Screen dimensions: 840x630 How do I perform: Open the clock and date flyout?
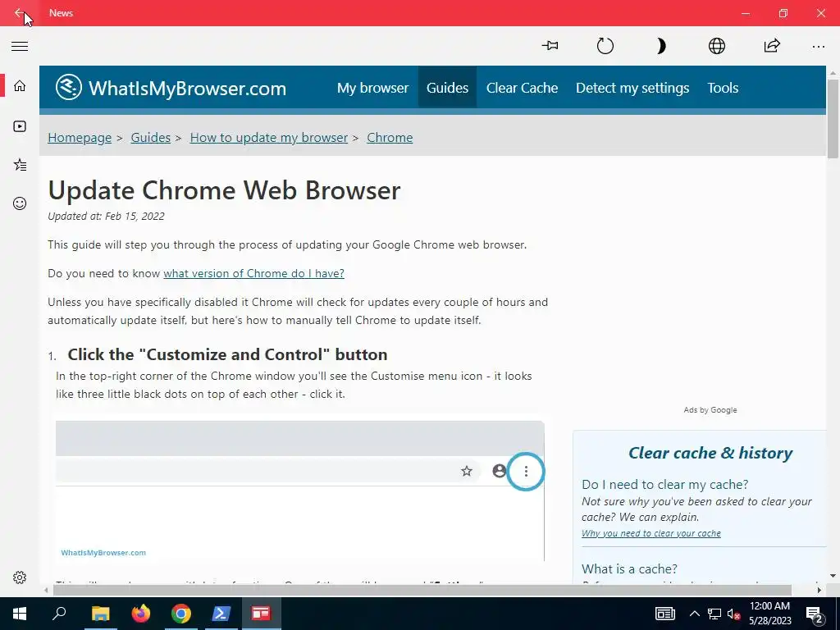click(769, 614)
